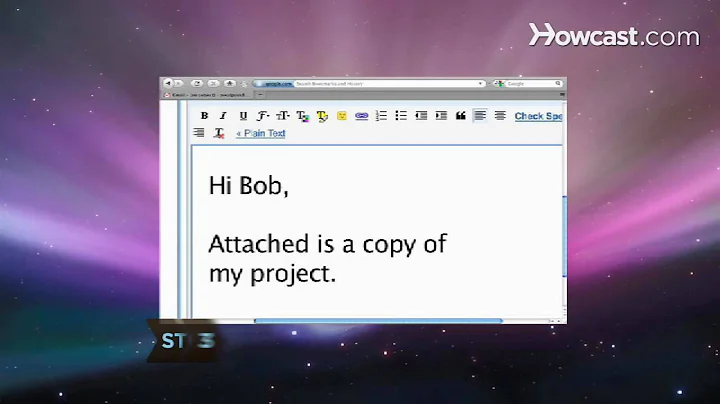Viewport: 720px width, 404px height.
Task: Open the text color picker
Action: click(303, 116)
